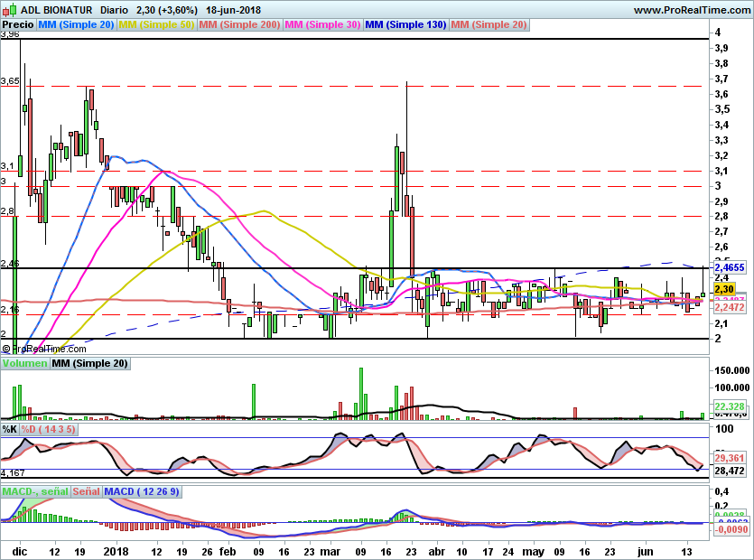Open the www.ProRealTime.com link
The height and width of the screenshot is (560, 754).
[x=692, y=10]
